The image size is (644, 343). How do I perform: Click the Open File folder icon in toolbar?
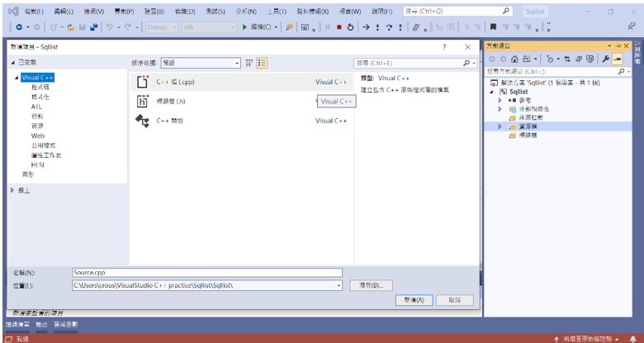[71, 27]
